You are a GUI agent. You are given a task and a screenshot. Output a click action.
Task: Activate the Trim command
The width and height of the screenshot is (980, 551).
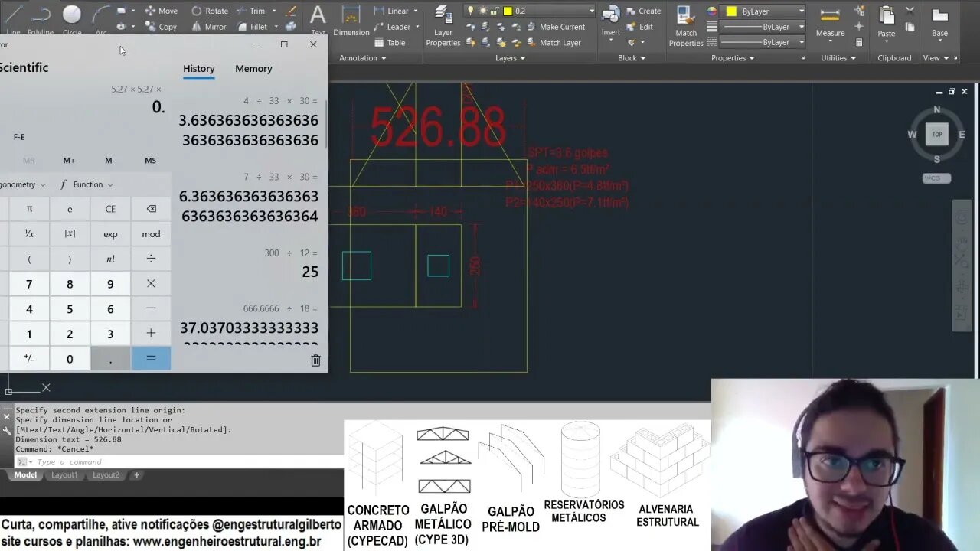click(251, 11)
